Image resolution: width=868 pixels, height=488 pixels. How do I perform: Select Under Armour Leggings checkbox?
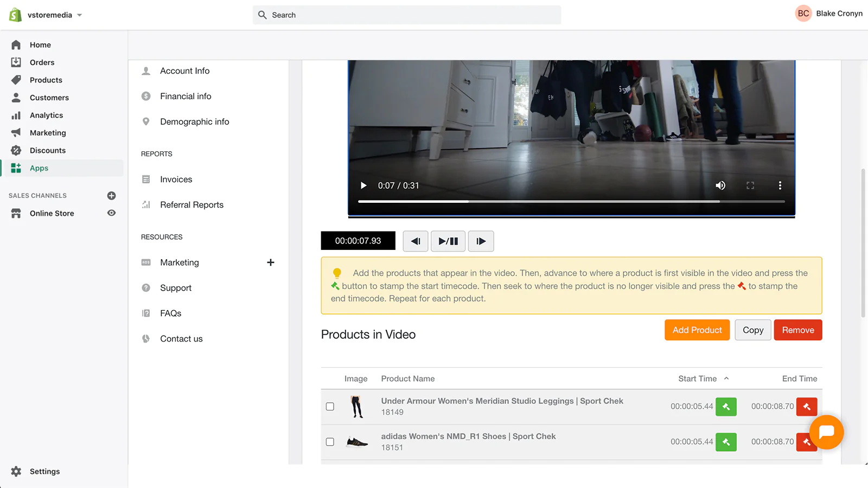330,407
